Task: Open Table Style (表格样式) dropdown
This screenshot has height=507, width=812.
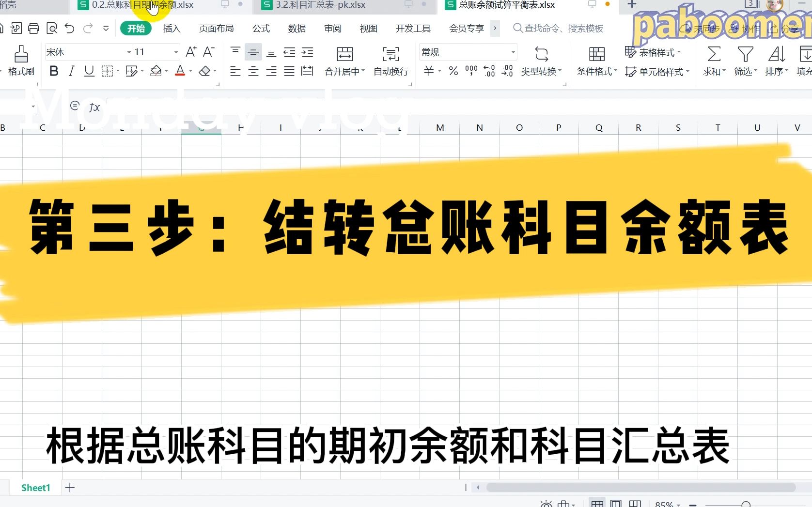Action: 653,52
